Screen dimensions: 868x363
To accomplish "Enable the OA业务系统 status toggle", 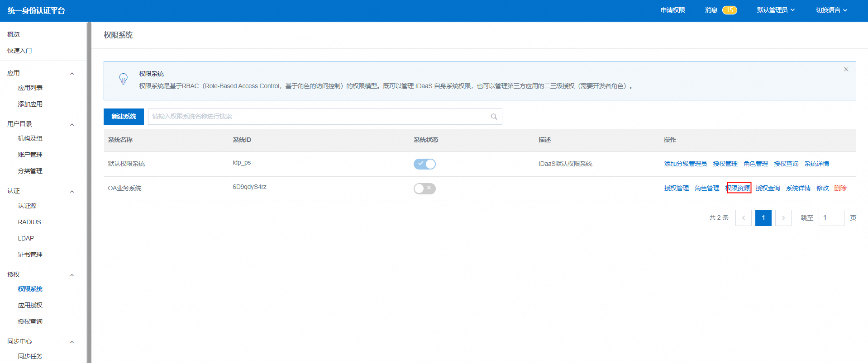I will [424, 189].
